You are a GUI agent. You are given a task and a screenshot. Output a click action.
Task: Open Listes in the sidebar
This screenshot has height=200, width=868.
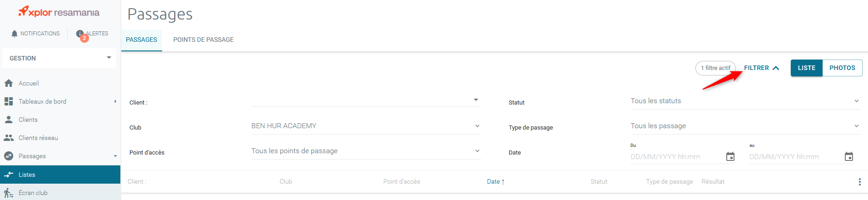click(x=27, y=175)
